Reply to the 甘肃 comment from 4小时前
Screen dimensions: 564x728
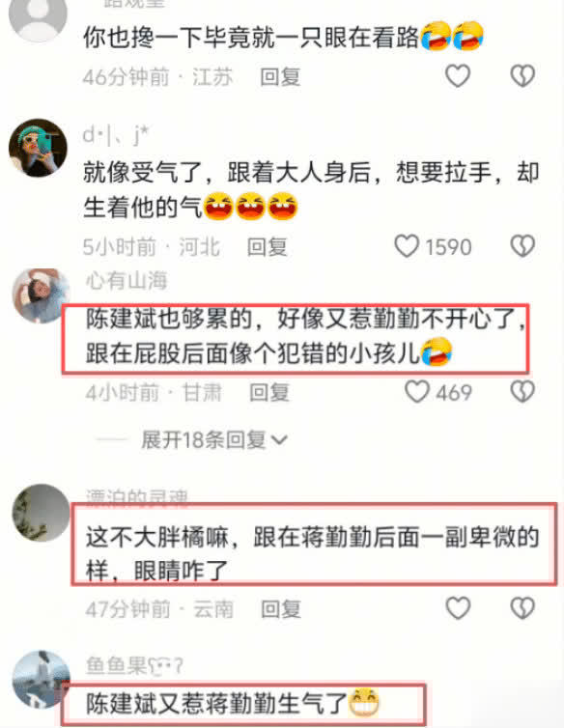click(269, 392)
